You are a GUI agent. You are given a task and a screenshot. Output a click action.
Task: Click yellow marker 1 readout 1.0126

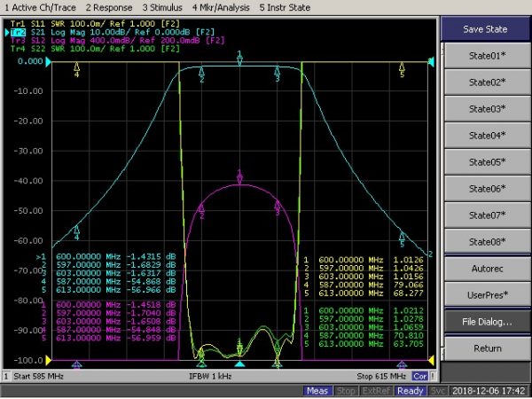[x=408, y=260]
